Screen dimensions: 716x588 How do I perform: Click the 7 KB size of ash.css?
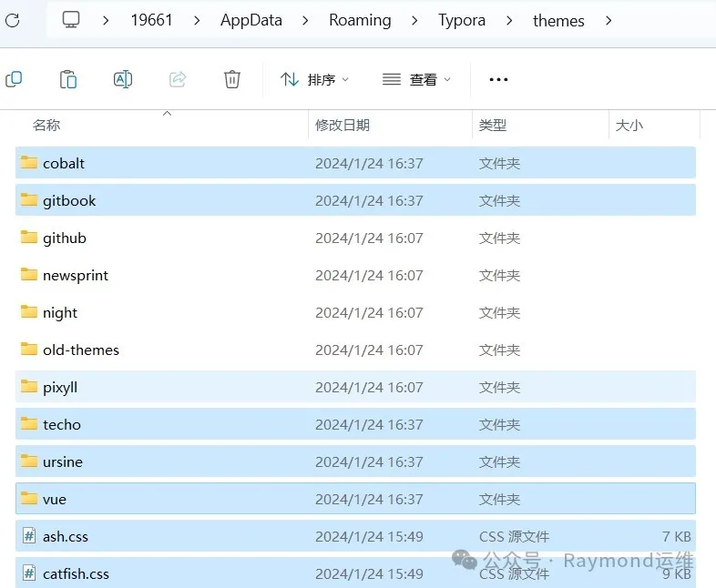pos(676,536)
